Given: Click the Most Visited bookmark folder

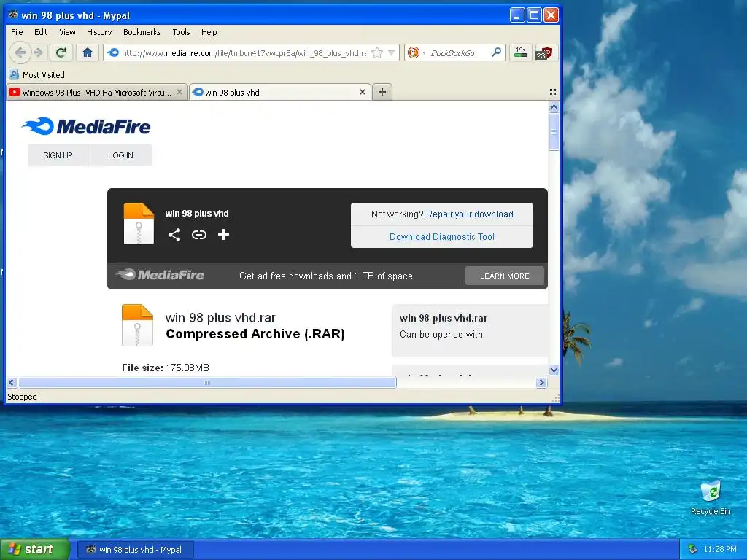Looking at the screenshot, I should coord(36,75).
